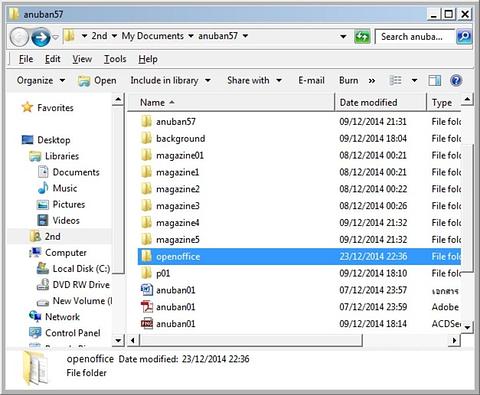Click the ACDSee image anuban01 icon

(x=147, y=324)
